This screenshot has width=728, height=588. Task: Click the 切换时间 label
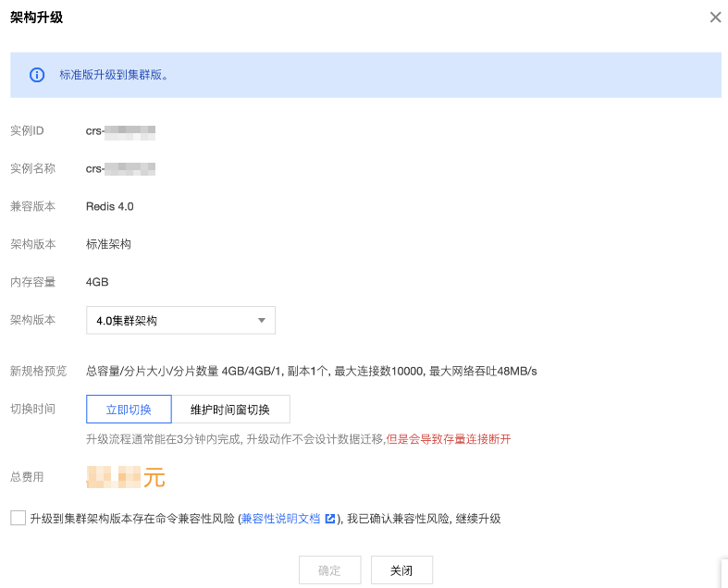coord(33,409)
